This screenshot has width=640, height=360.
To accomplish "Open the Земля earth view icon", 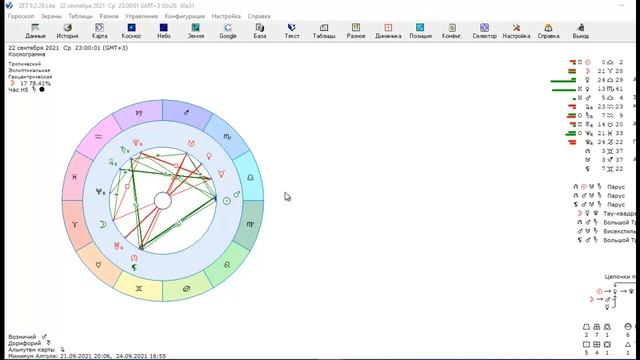I will tap(196, 31).
